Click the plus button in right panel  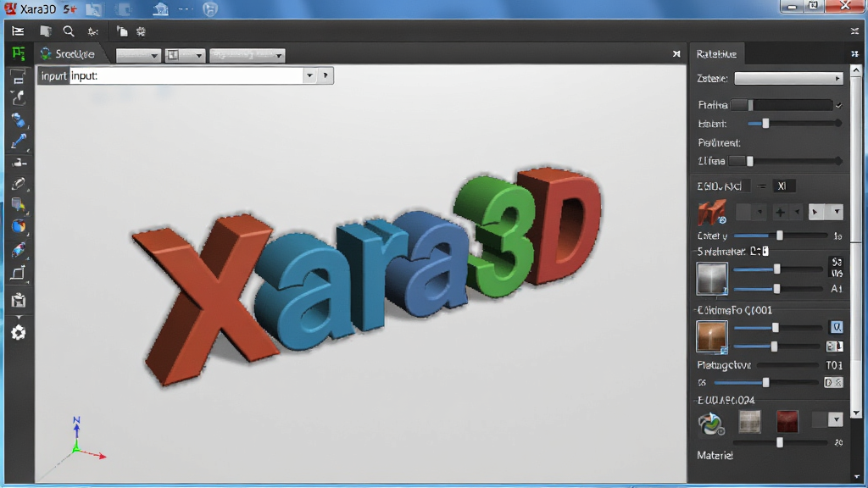point(780,212)
